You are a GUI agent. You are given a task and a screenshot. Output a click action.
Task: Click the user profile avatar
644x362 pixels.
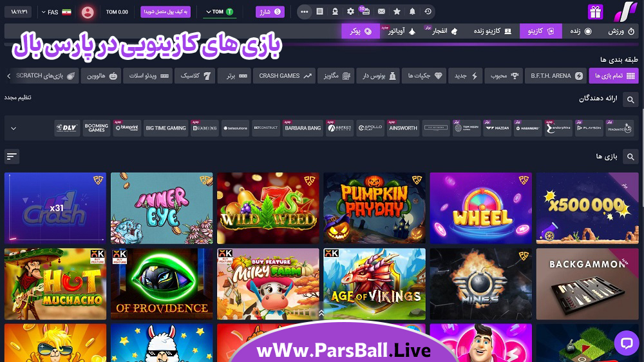click(88, 12)
